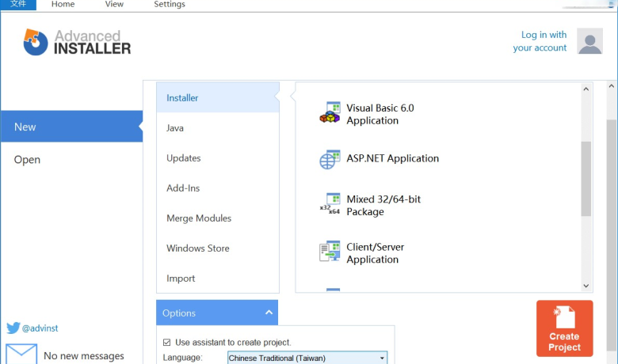Image resolution: width=618 pixels, height=364 pixels.
Task: Toggle Use assistant to create project checkbox
Action: 166,343
